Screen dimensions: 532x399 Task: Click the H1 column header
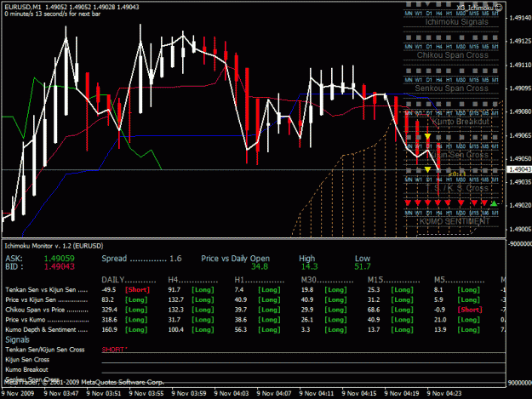click(x=260, y=280)
